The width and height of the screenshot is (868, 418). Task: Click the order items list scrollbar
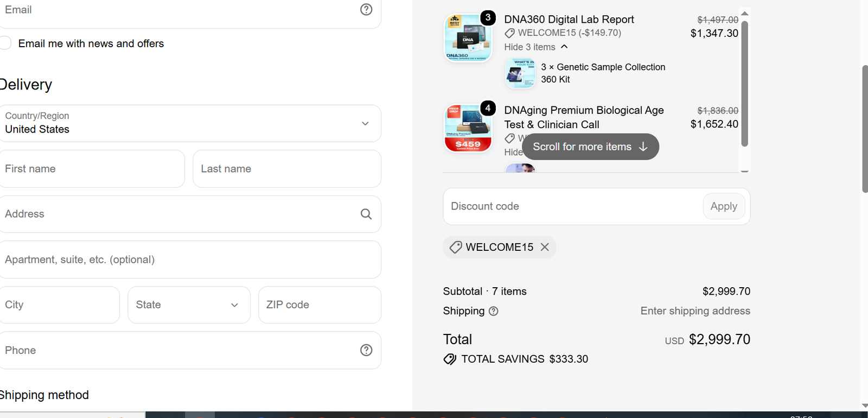(745, 84)
